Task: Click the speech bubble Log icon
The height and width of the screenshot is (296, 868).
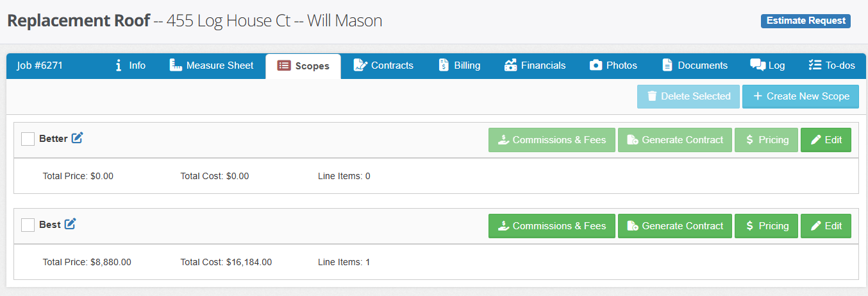Action: pos(758,65)
